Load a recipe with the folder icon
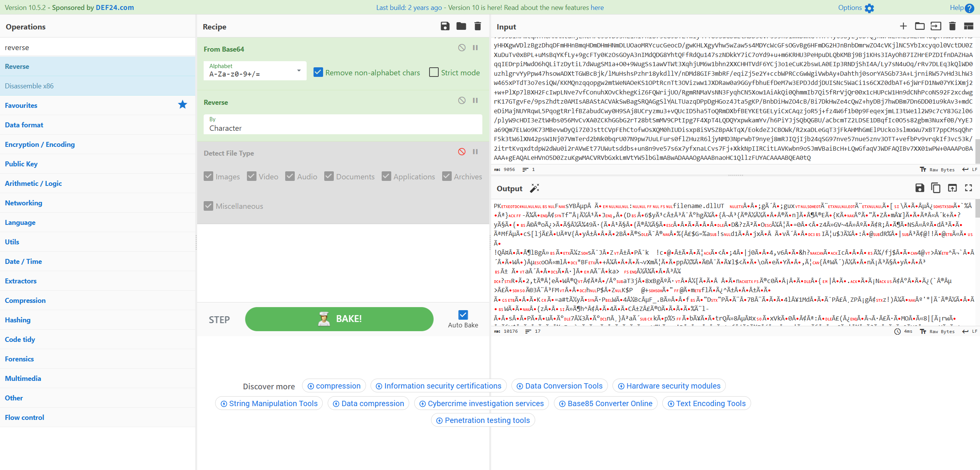The width and height of the screenshot is (980, 470). click(461, 26)
